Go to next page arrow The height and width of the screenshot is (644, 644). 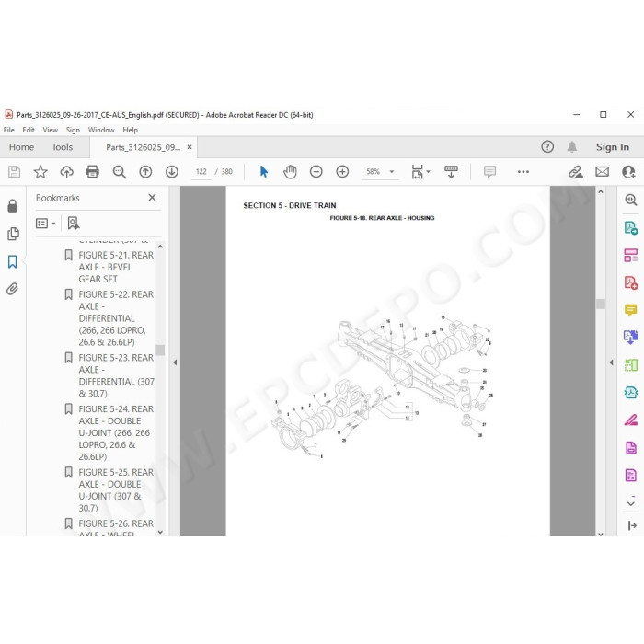pos(172,172)
